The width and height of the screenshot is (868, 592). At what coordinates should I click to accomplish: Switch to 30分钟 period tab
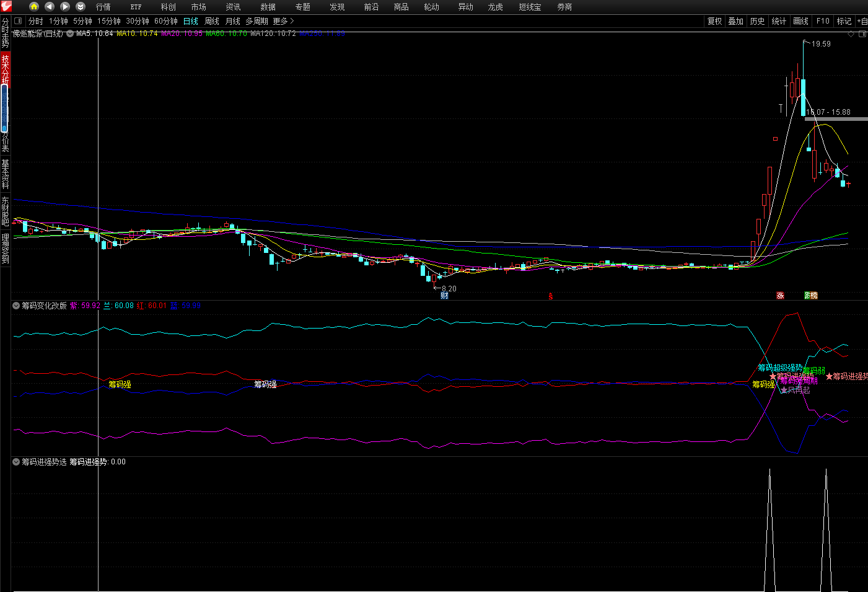tap(138, 21)
